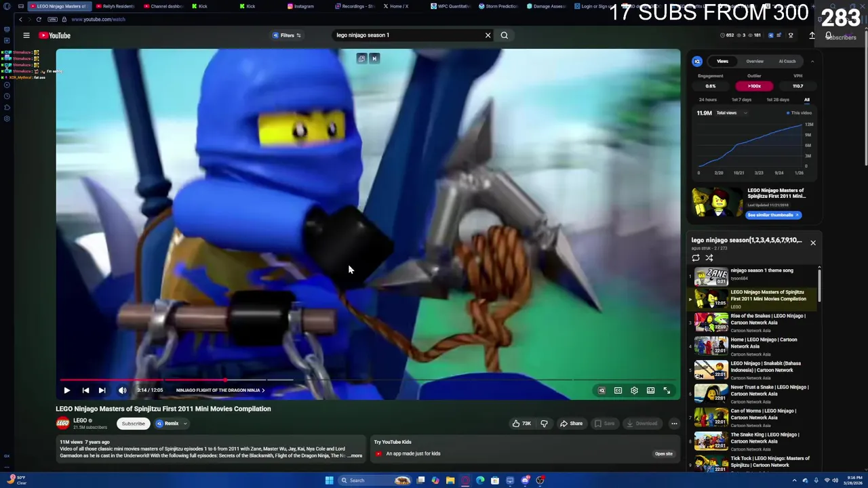Open the 'Total views' dropdown
Viewport: 868px width, 488px height.
(x=730, y=113)
